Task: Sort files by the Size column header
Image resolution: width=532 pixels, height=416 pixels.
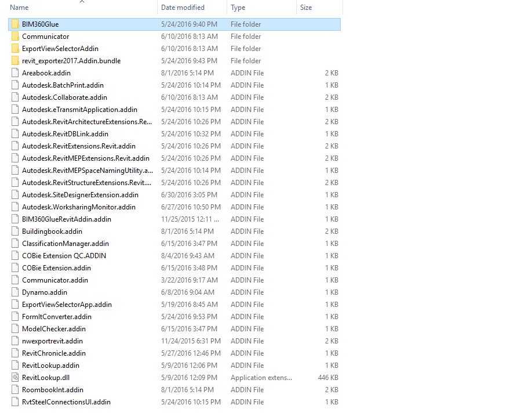Action: click(305, 8)
